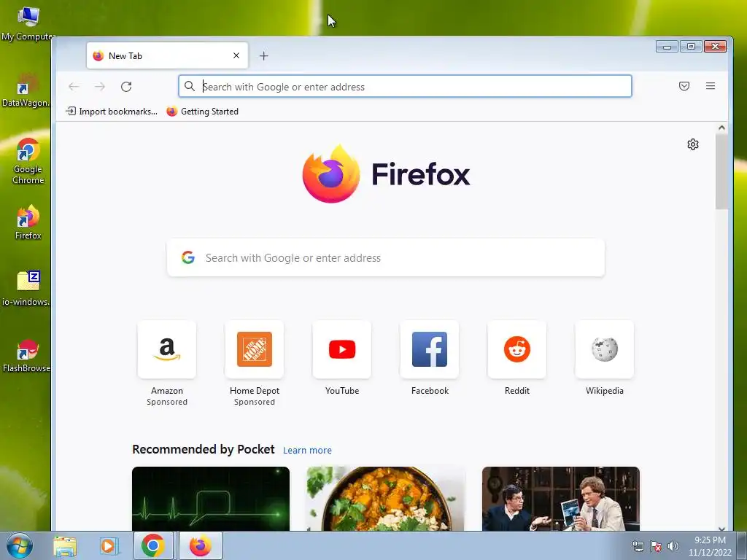The height and width of the screenshot is (560, 747).
Task: Close the New Tab tab
Action: (x=236, y=55)
